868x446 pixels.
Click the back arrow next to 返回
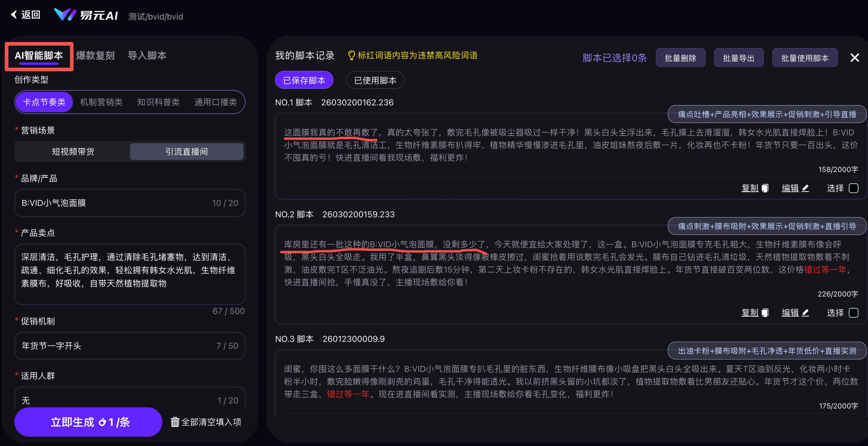tap(14, 15)
